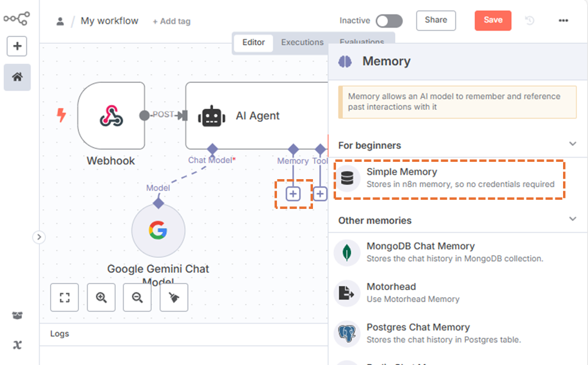This screenshot has width=588, height=365.
Task: Zoom out on the canvas
Action: click(137, 297)
